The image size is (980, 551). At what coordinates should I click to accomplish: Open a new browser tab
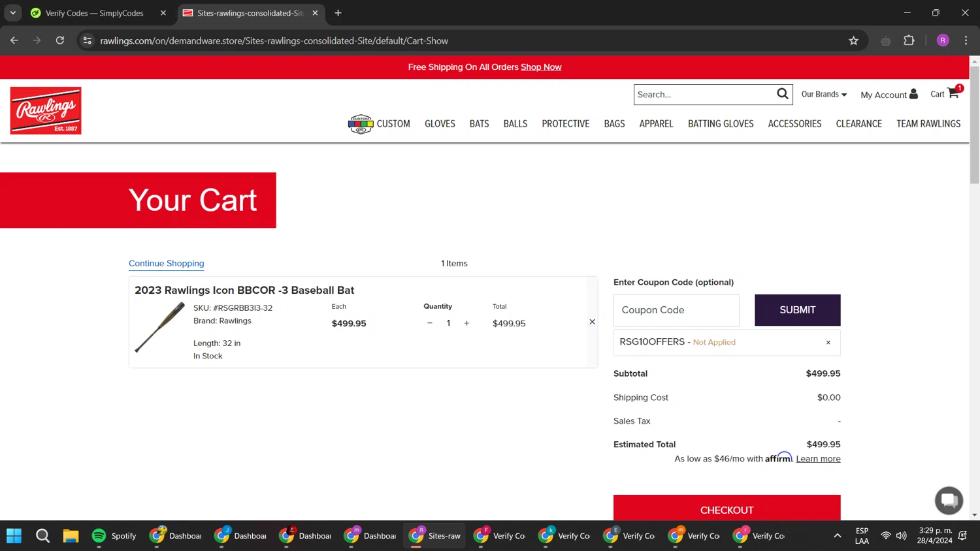338,13
